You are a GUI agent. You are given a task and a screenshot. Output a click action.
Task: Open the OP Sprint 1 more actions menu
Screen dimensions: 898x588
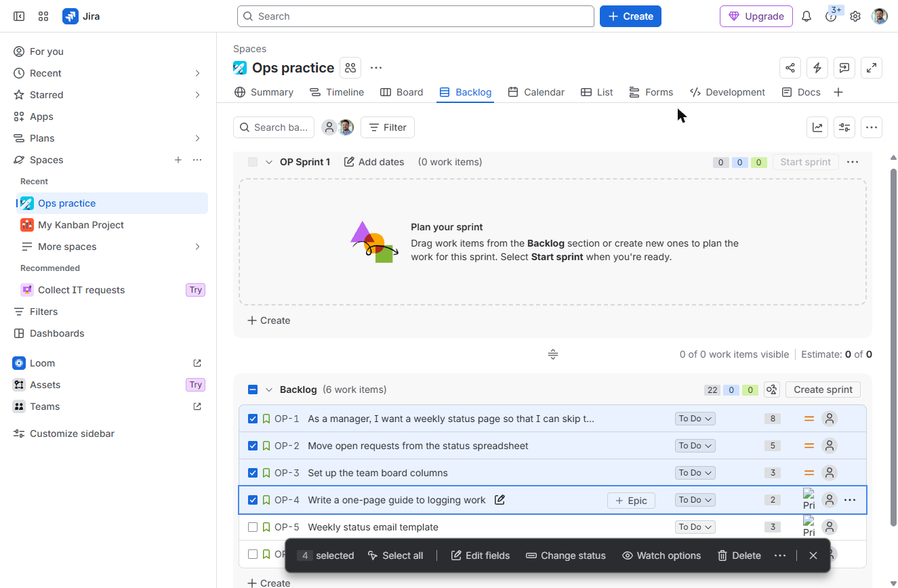[853, 162]
